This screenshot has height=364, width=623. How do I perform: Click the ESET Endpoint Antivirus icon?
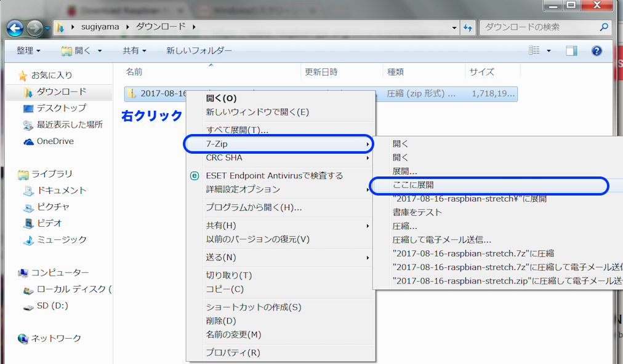[195, 176]
